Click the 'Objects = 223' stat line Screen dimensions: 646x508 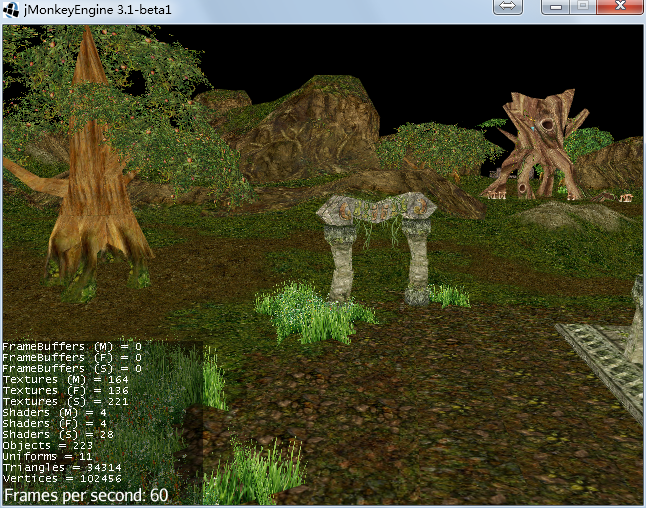click(x=48, y=445)
